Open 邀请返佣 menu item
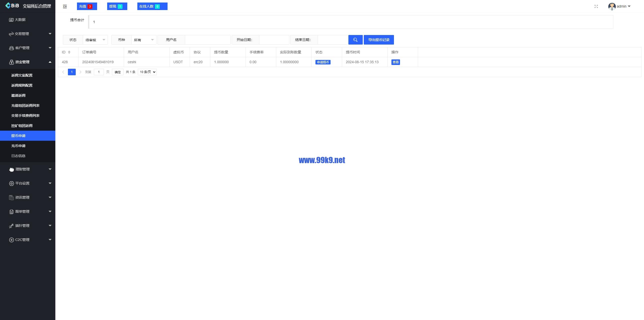 [x=28, y=95]
